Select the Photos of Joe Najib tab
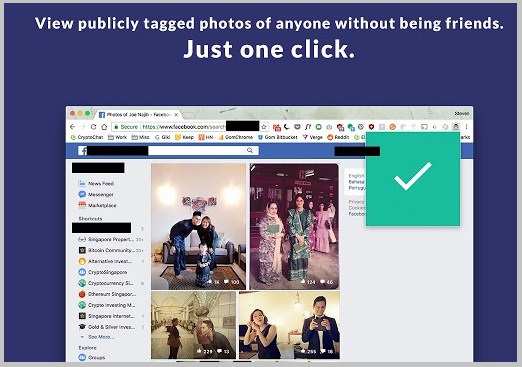The image size is (522, 367). tap(138, 114)
